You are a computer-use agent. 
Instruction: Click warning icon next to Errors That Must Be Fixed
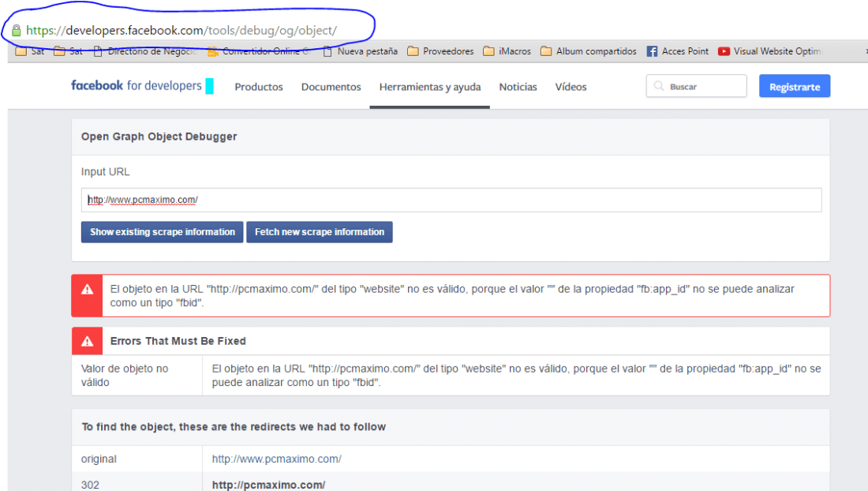point(87,341)
